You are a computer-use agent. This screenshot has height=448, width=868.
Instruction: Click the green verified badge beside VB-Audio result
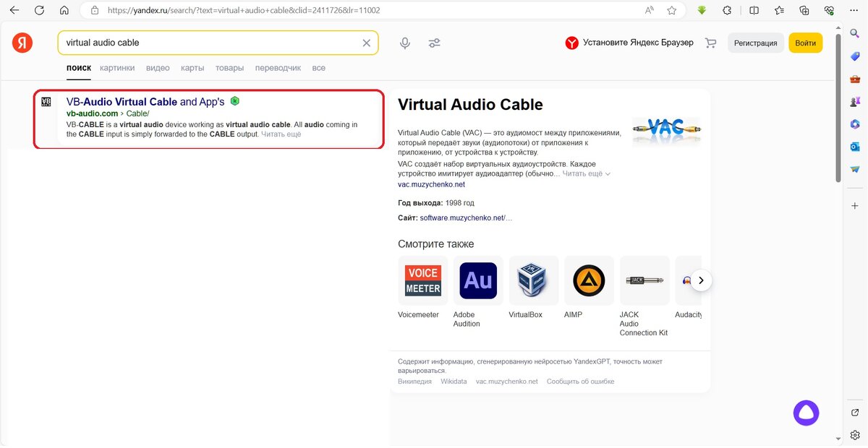[x=235, y=101]
